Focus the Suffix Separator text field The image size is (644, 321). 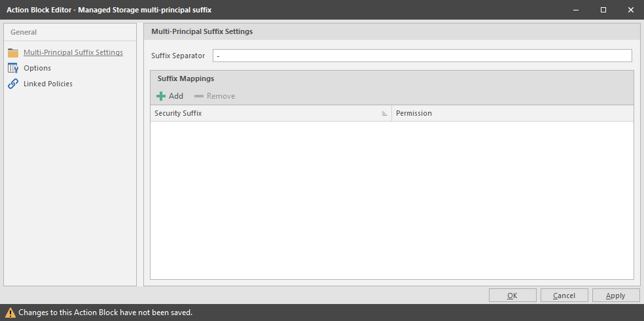[x=422, y=56]
